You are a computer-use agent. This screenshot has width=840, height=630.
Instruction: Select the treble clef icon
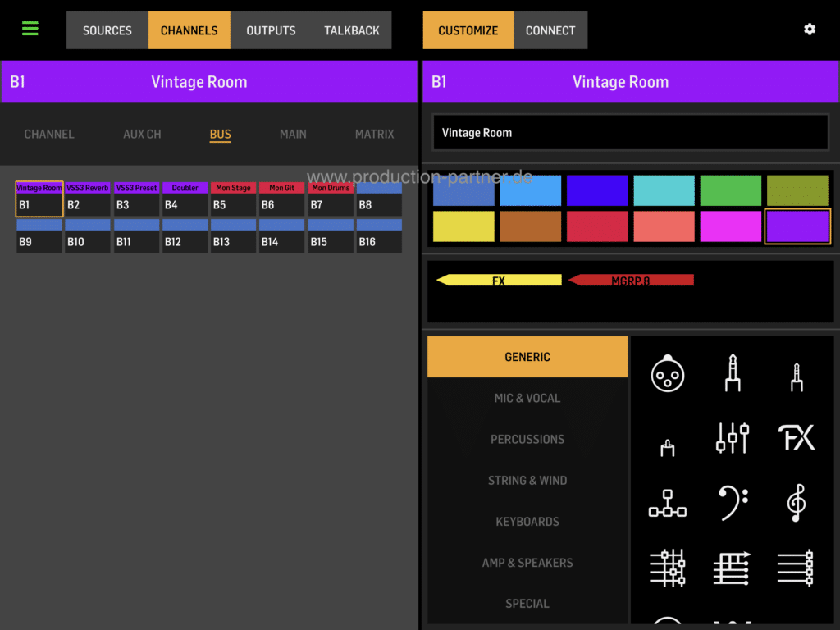(796, 502)
